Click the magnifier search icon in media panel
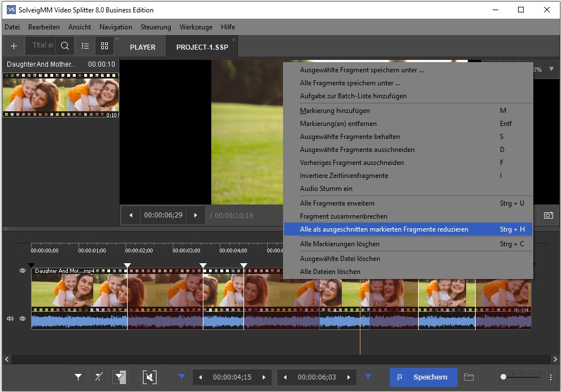This screenshot has width=561, height=392. tap(65, 46)
